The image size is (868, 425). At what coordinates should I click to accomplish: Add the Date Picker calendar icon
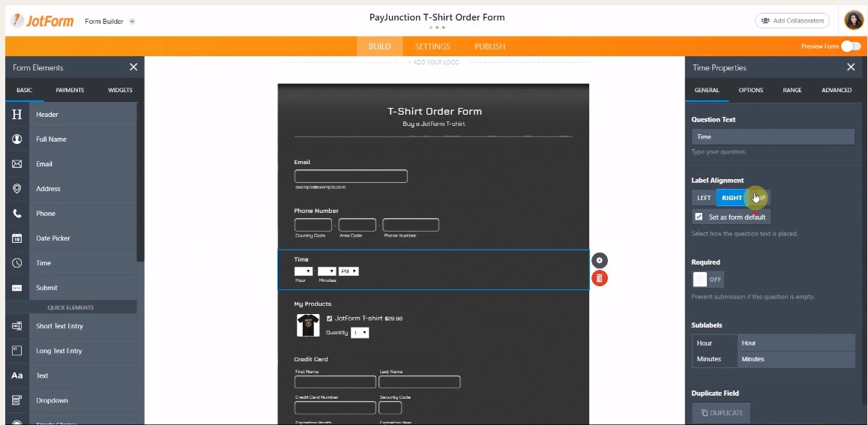click(17, 238)
